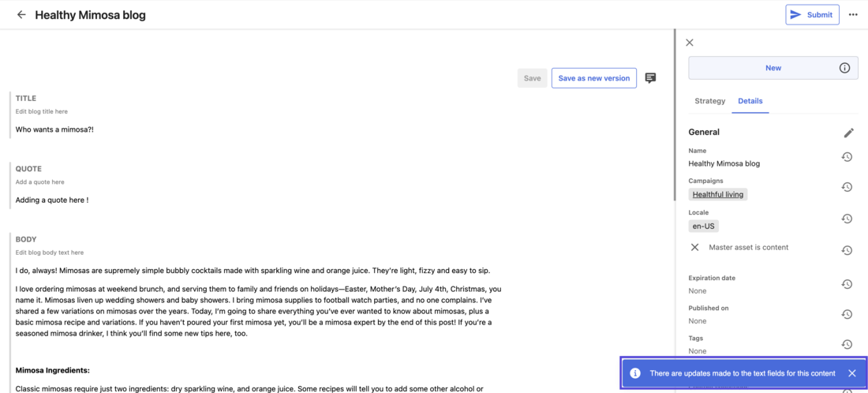Click the General section heading

[704, 133]
